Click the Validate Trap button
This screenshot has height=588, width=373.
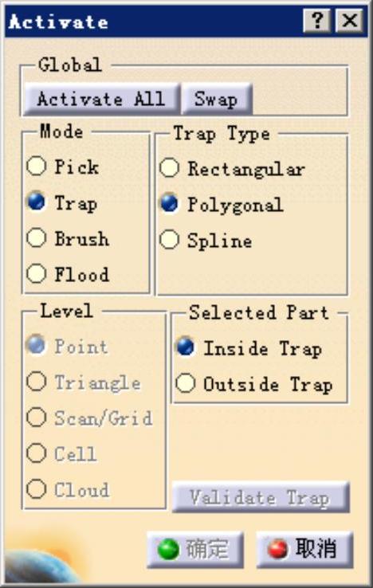pyautogui.click(x=261, y=497)
